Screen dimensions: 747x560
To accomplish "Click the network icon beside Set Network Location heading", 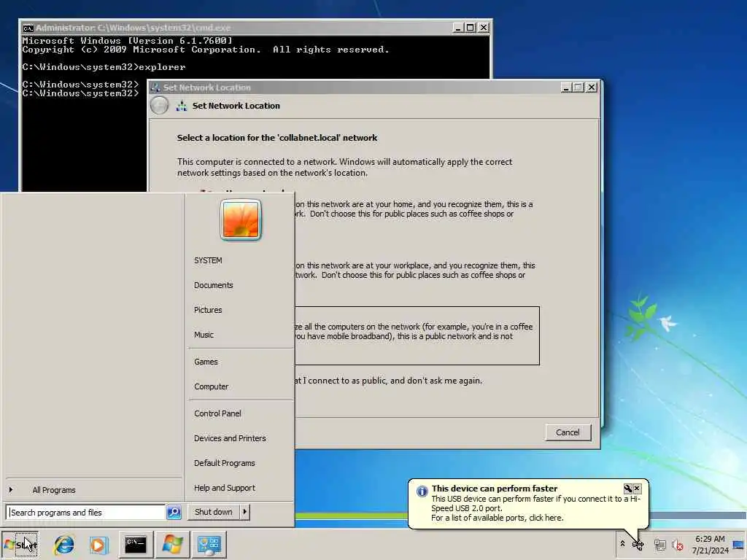I will (182, 106).
